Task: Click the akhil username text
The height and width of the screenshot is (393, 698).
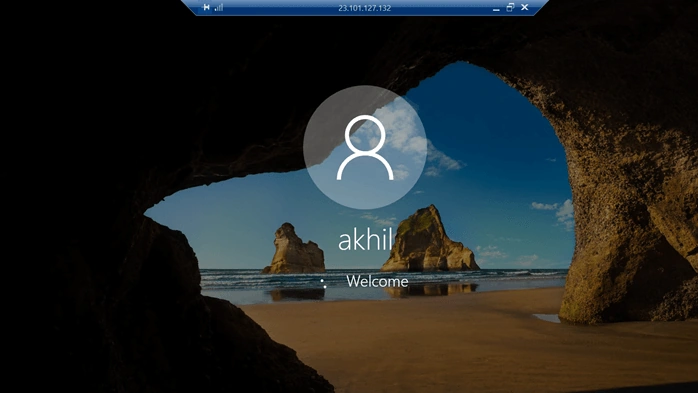Action: click(365, 240)
